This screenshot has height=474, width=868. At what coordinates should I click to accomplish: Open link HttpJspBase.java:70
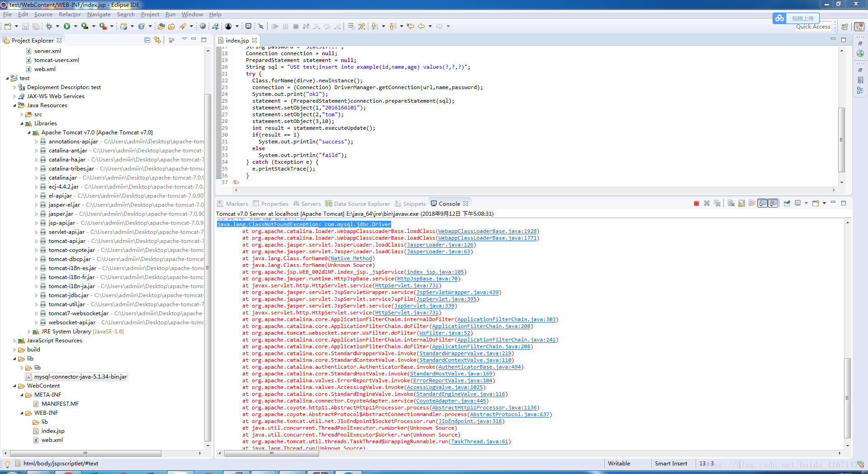tap(427, 279)
